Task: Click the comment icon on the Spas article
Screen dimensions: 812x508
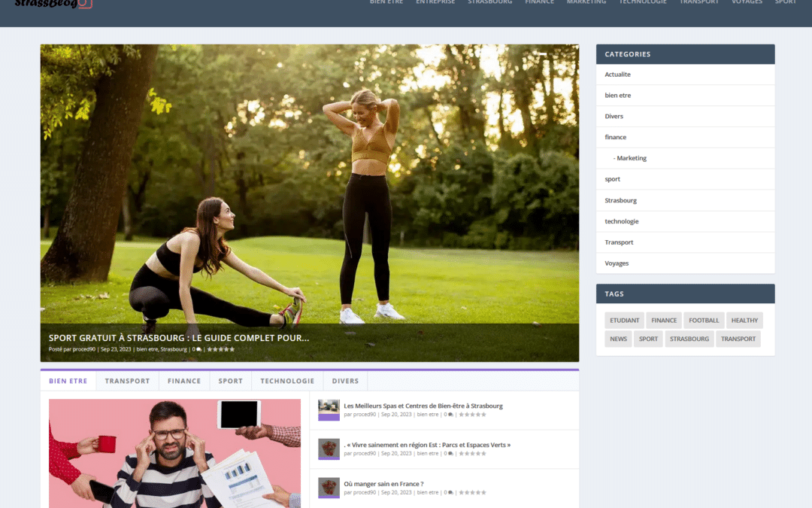Action: [450, 415]
